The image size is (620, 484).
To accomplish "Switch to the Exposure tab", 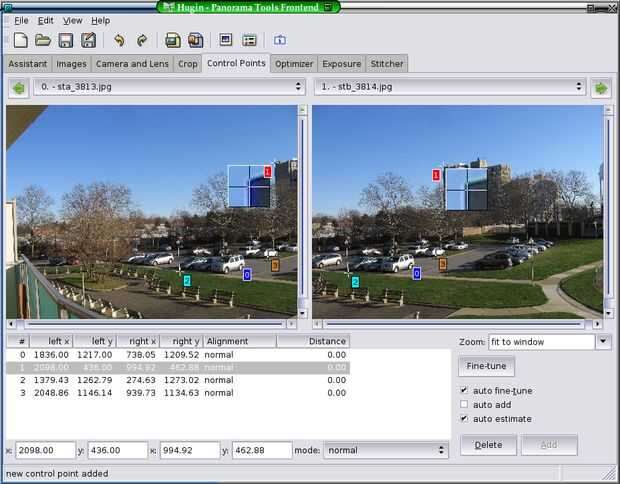I will coord(342,64).
